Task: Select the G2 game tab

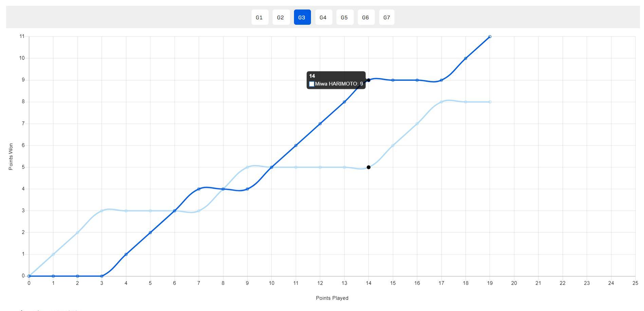Action: [281, 17]
